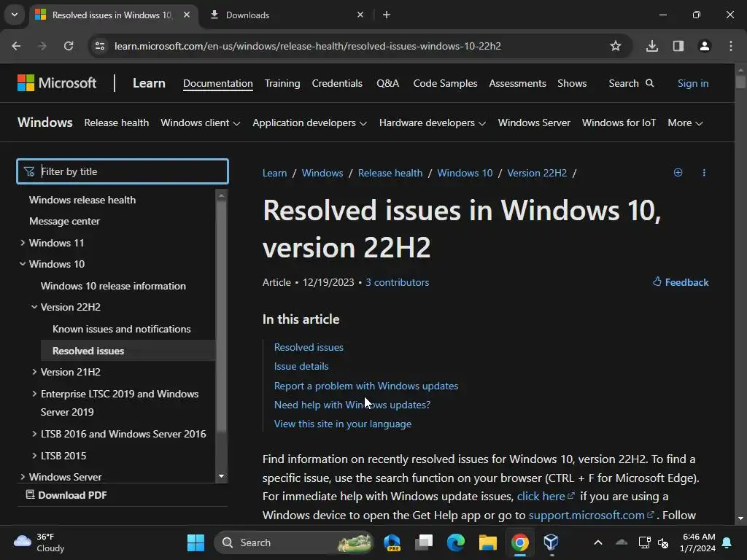Click the Microsoft logo
Image resolution: width=747 pixels, height=560 pixels.
[57, 83]
